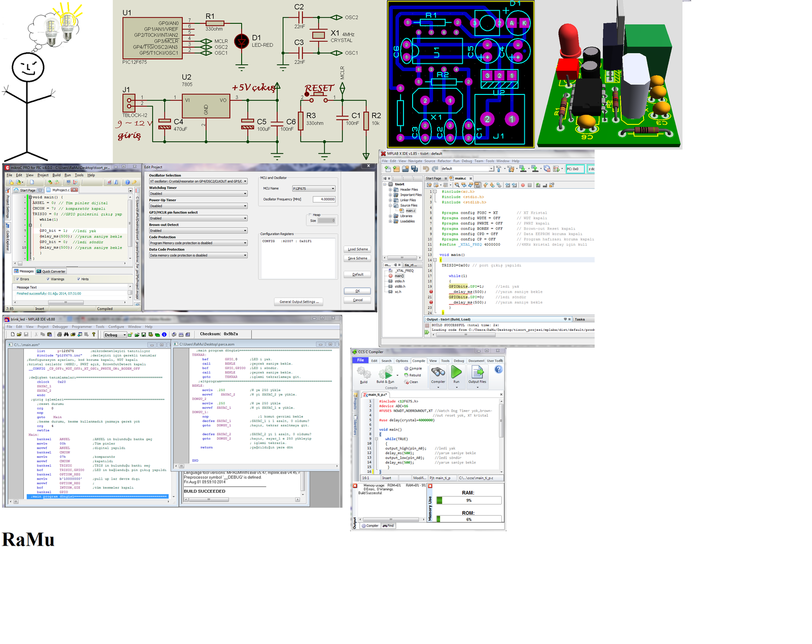Screen dimensions: 812x644
Task: Open the File tab in CCS C Compiler
Action: point(360,360)
